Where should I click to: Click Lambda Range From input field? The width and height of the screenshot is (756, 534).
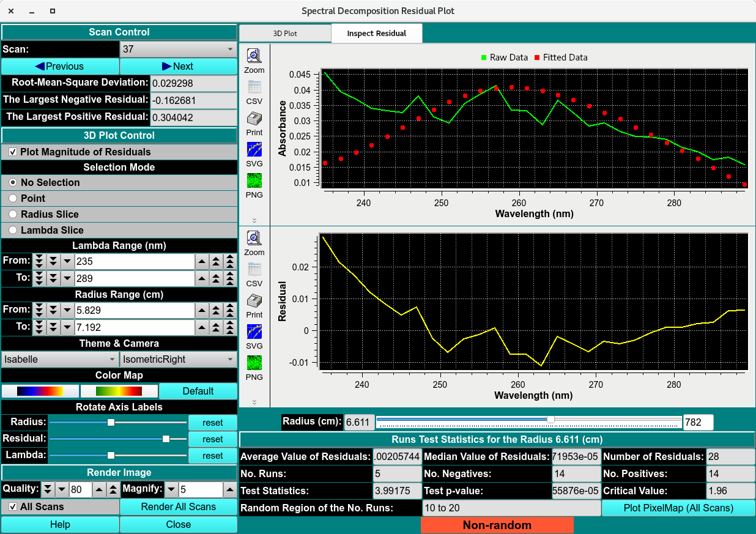coord(135,262)
